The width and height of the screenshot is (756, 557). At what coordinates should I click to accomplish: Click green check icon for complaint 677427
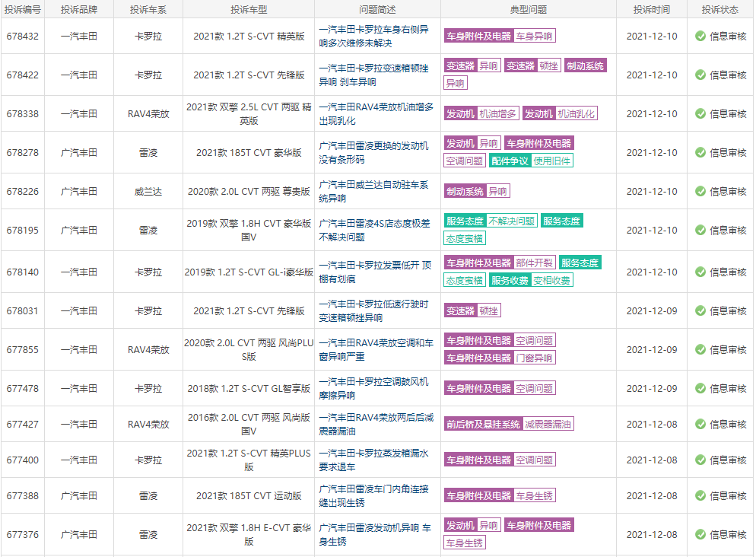click(700, 425)
